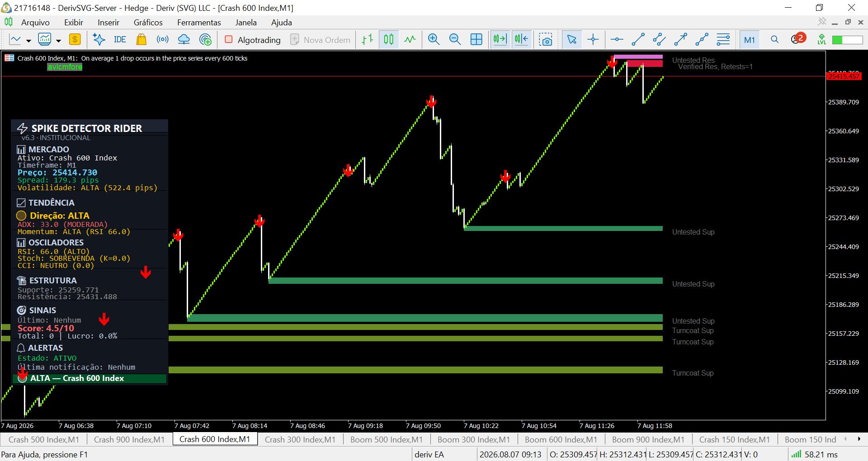Open the Market shopping bag icon
The width and height of the screenshot is (868, 461).
coord(142,40)
